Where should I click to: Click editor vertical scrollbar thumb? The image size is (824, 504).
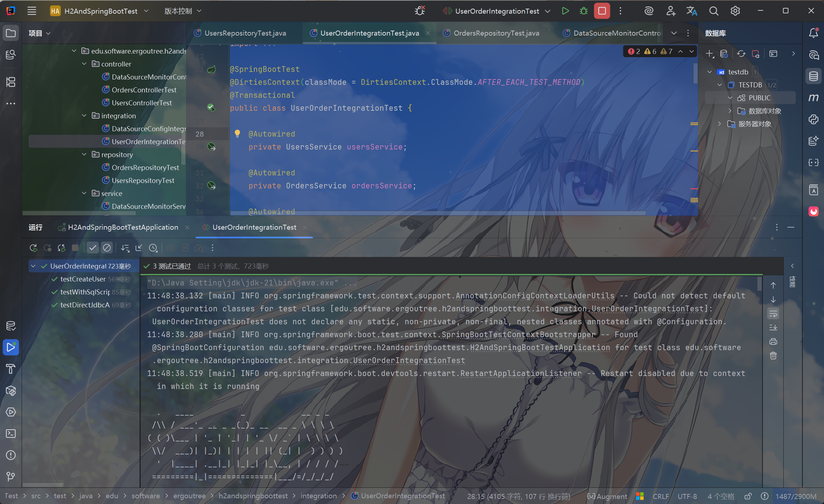coord(695,73)
